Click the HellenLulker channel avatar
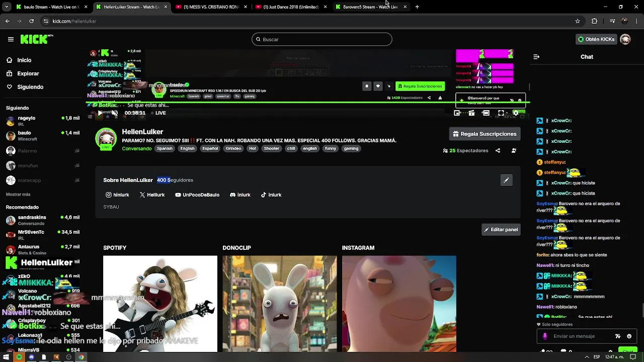 106,139
